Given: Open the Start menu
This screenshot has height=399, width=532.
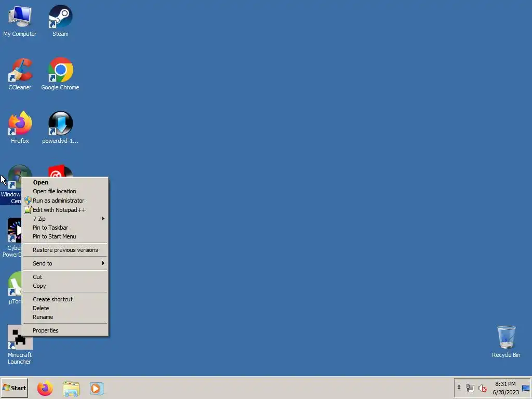Looking at the screenshot, I should pyautogui.click(x=14, y=388).
